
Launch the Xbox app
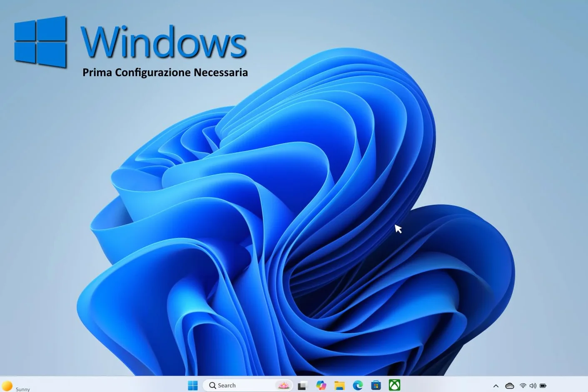394,385
